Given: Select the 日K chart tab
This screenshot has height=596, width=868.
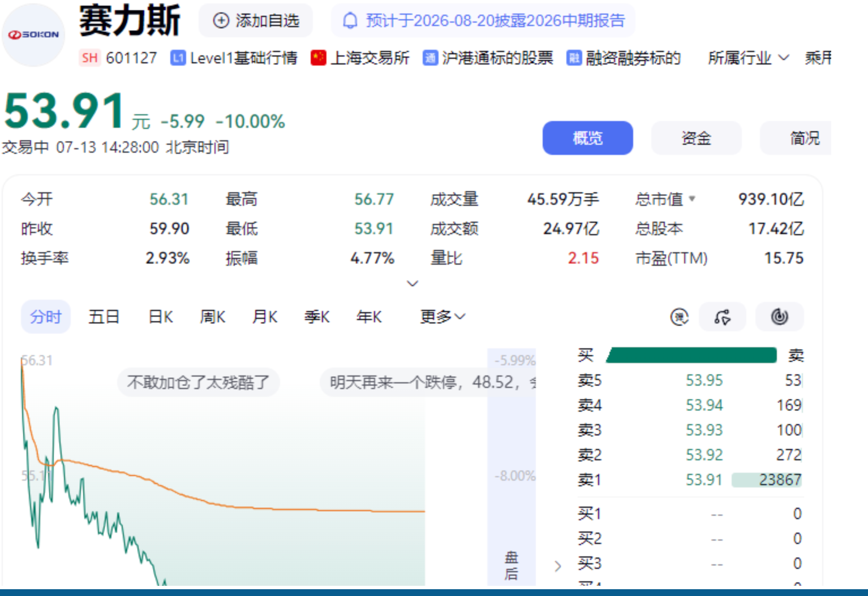Looking at the screenshot, I should [161, 317].
